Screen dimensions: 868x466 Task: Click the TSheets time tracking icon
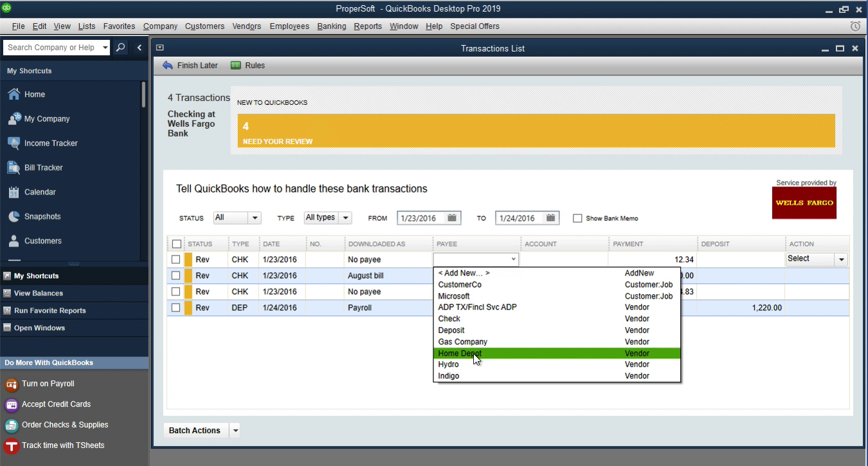pos(11,446)
